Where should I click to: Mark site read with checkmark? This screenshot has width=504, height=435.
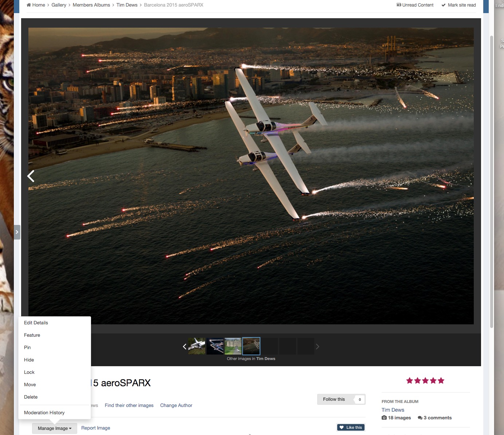point(458,5)
